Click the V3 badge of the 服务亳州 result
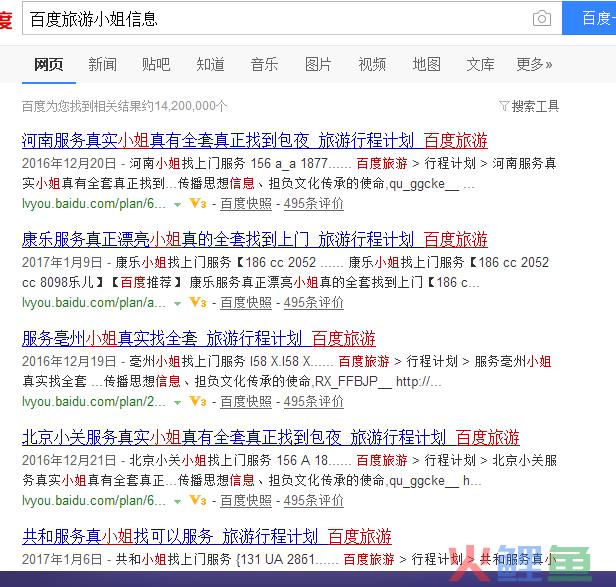 198,402
